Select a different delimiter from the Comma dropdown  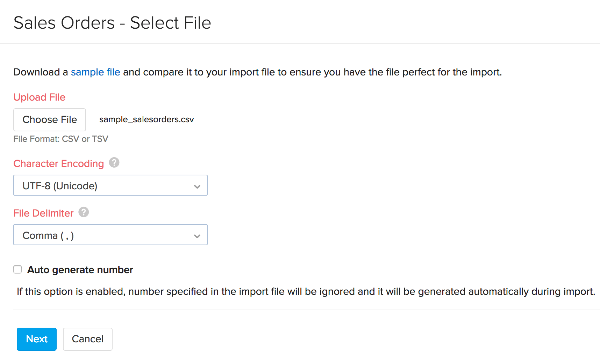(x=110, y=235)
